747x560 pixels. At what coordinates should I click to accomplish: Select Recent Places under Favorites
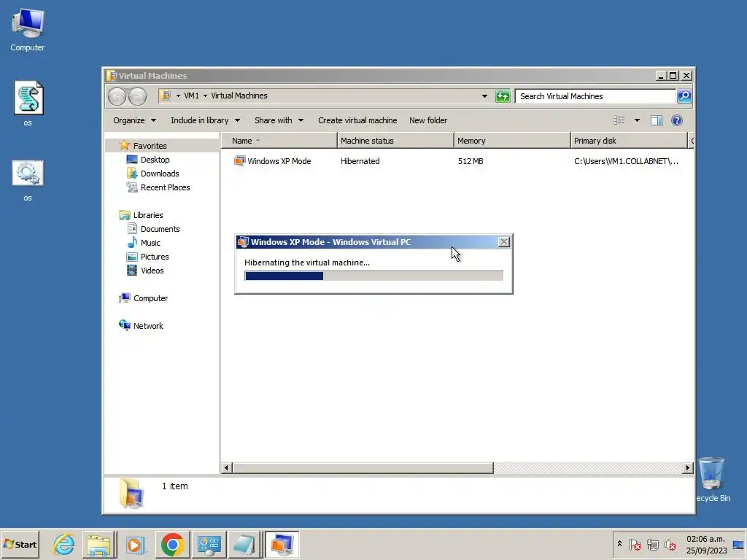(165, 187)
